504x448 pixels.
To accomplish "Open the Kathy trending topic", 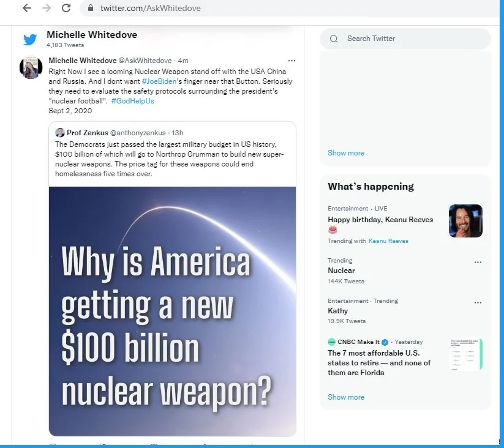I will pos(338,311).
